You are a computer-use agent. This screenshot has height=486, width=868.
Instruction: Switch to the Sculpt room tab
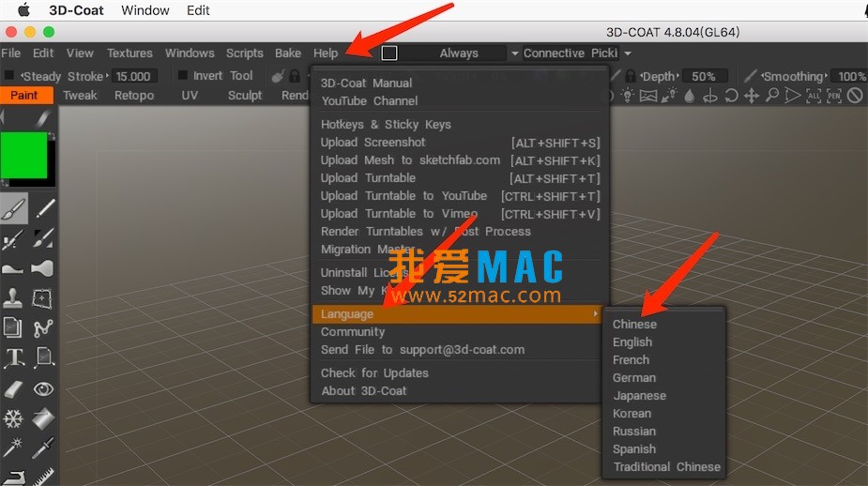click(245, 95)
